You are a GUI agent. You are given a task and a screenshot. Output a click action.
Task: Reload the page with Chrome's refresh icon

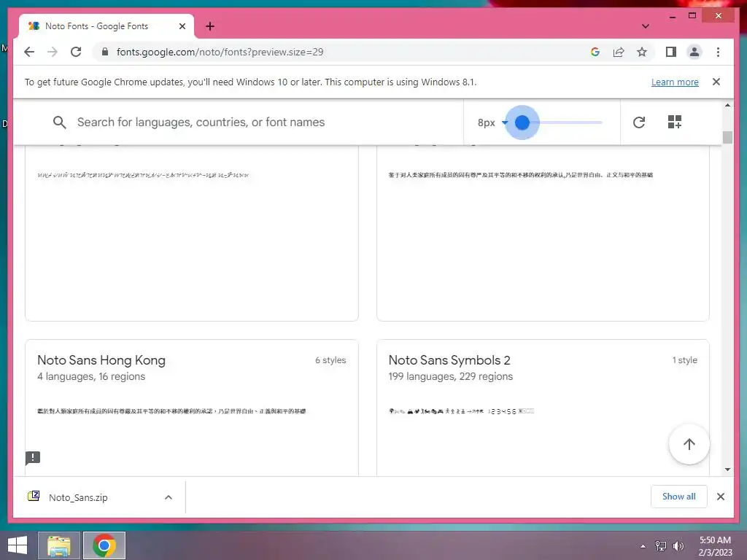coord(76,52)
